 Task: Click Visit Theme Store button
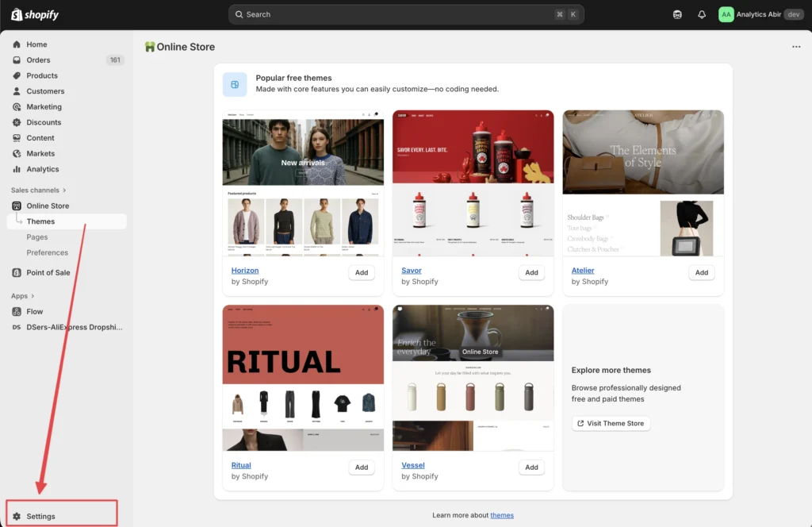coord(611,423)
